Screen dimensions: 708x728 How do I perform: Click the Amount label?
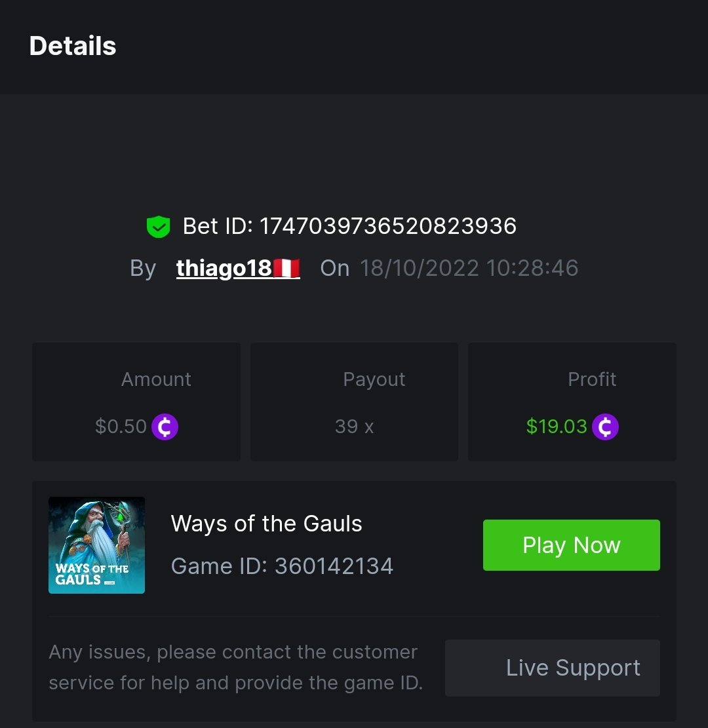[156, 379]
